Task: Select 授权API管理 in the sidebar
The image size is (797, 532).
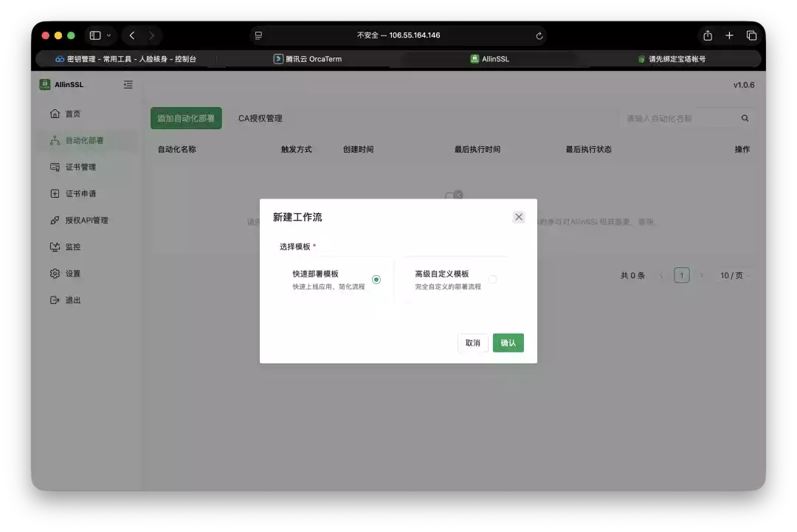Action: 55,220
